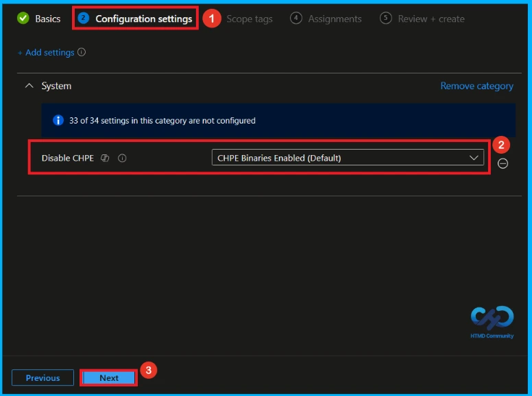
Task: Open the CHPE Binaries Enabled dropdown
Action: [348, 158]
